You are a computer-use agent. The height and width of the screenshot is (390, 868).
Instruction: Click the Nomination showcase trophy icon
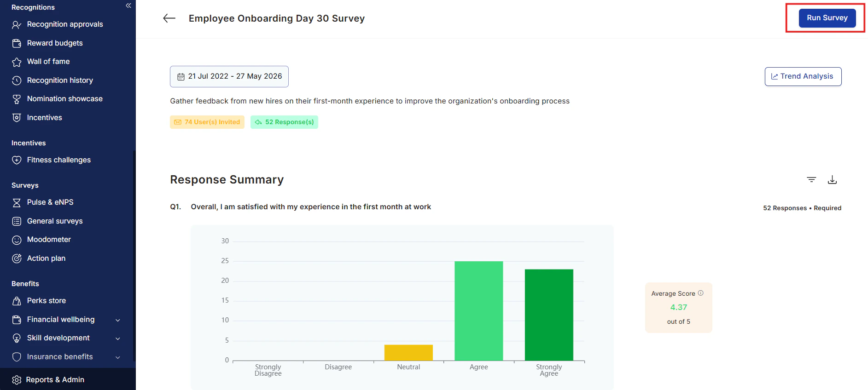[x=17, y=99]
